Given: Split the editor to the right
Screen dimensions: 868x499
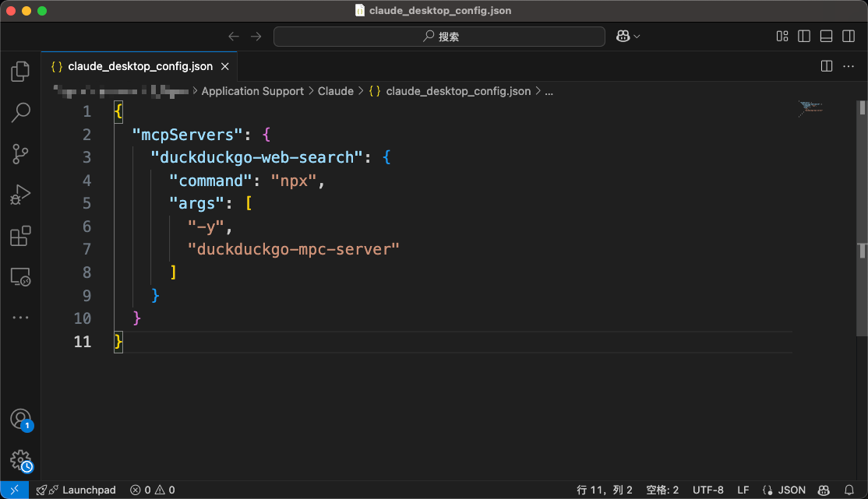Looking at the screenshot, I should 827,66.
